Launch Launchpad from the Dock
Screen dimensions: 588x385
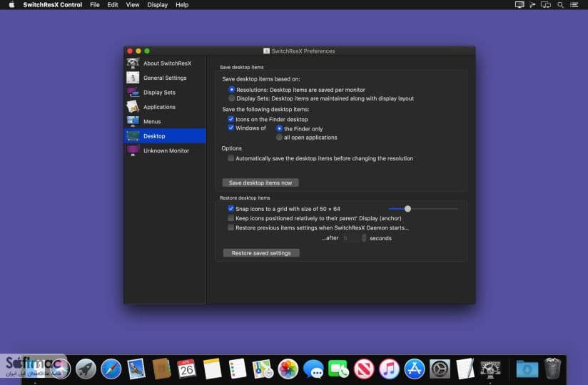86,369
